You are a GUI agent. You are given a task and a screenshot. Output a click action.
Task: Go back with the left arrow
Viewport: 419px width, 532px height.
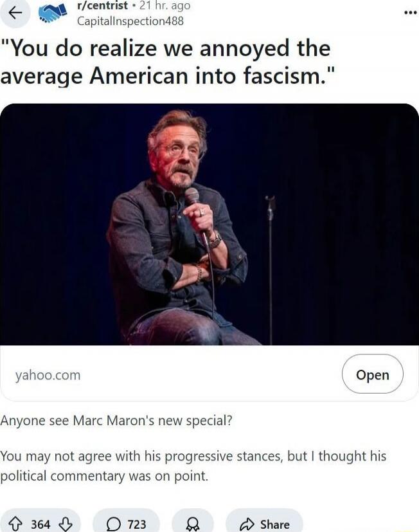15,14
